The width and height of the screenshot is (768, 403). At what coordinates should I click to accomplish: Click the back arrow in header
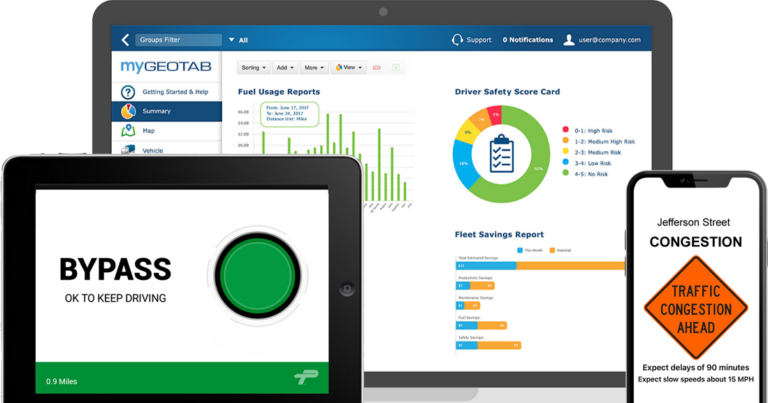click(125, 40)
